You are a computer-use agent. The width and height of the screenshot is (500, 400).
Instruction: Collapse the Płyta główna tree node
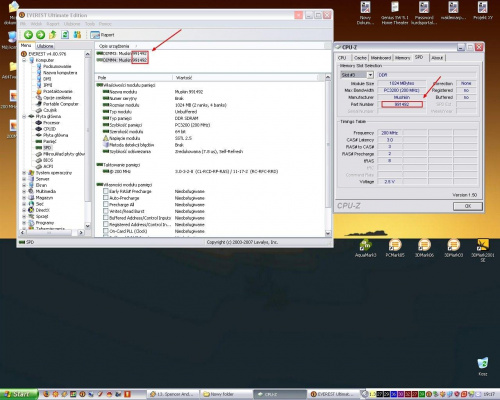click(x=24, y=116)
